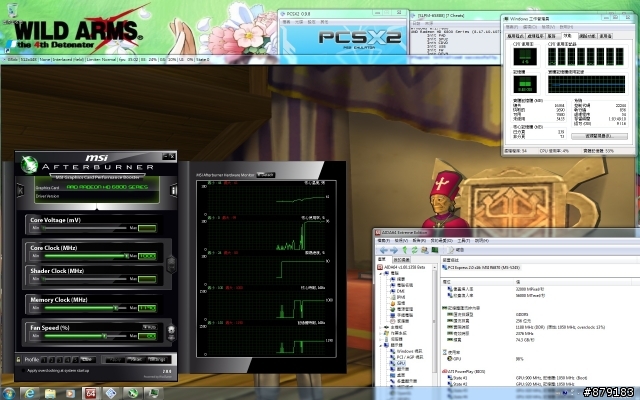Click the AIDA64 green monitor toolbar icon
640x400 pixels.
pos(435,250)
